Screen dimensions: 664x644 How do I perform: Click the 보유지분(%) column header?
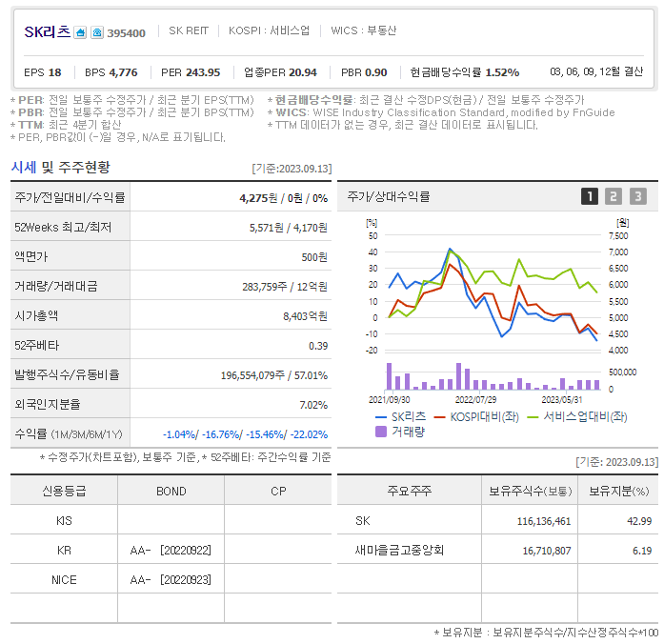pyautogui.click(x=618, y=492)
